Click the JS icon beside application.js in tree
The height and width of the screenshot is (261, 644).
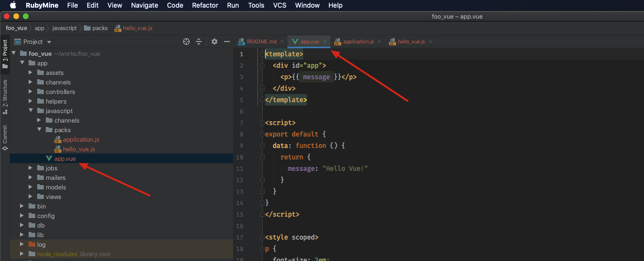[58, 139]
